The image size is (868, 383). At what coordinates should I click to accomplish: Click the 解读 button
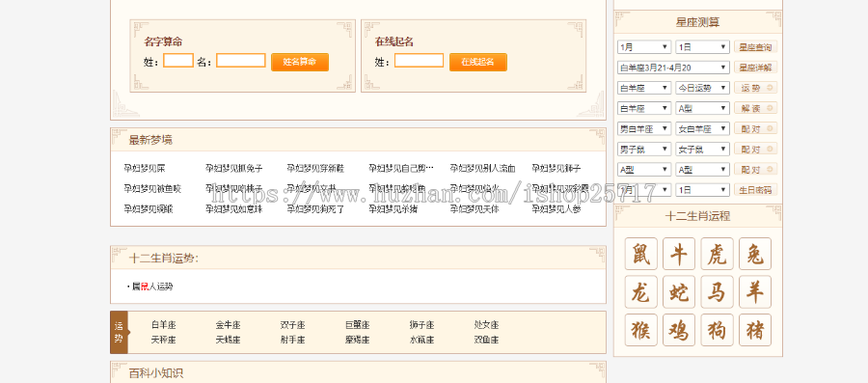[x=755, y=108]
